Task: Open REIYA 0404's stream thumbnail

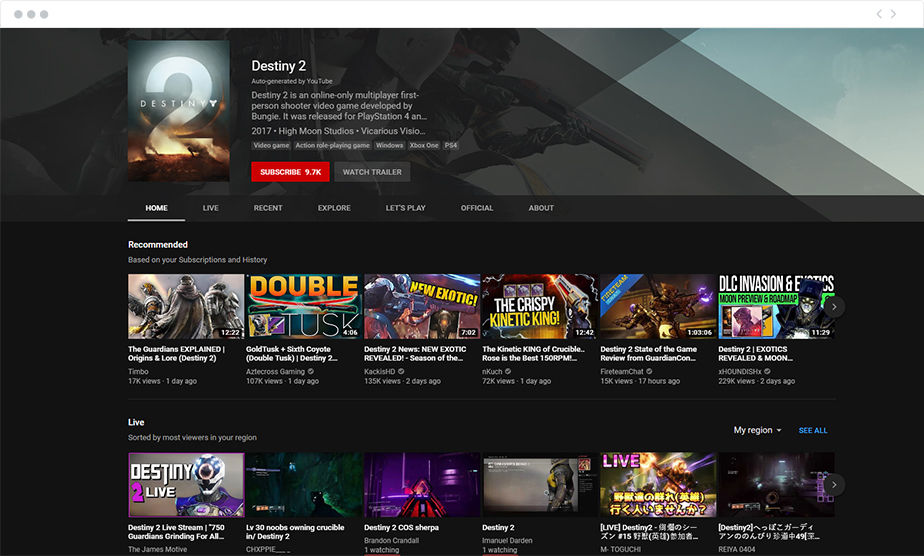Action: 776,485
